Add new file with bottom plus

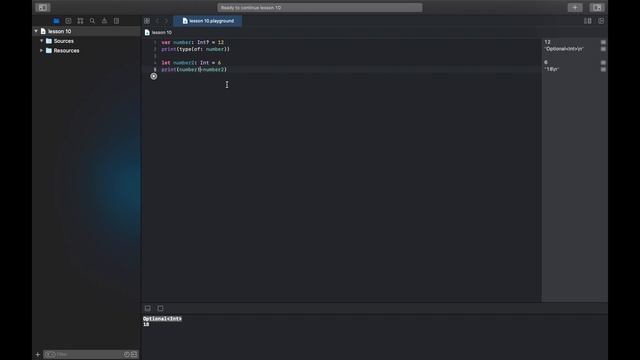[x=38, y=354]
